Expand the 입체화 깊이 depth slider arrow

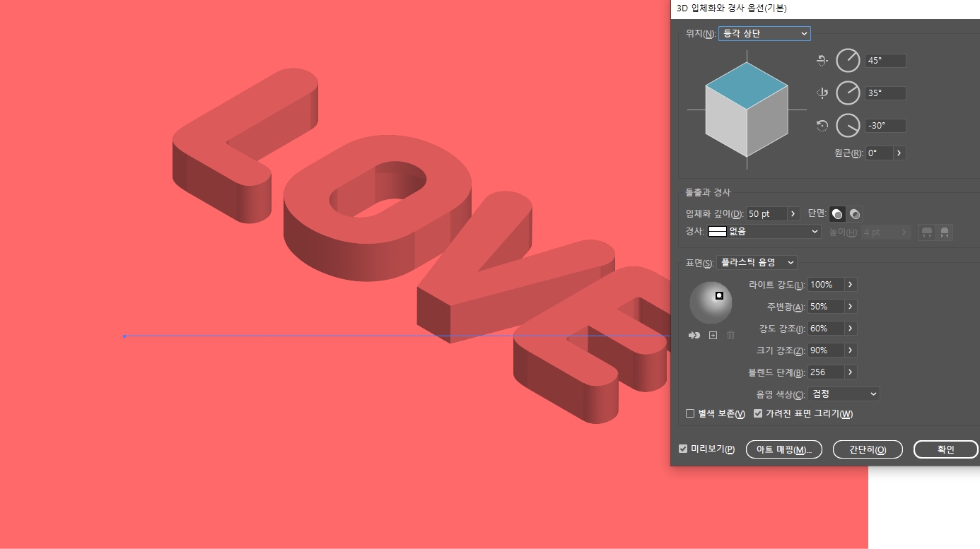tap(793, 213)
